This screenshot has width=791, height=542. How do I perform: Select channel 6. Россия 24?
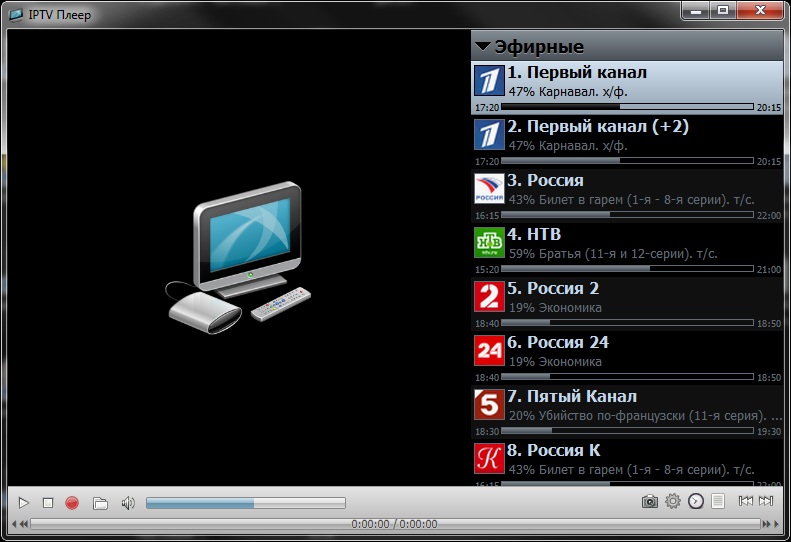tap(627, 358)
